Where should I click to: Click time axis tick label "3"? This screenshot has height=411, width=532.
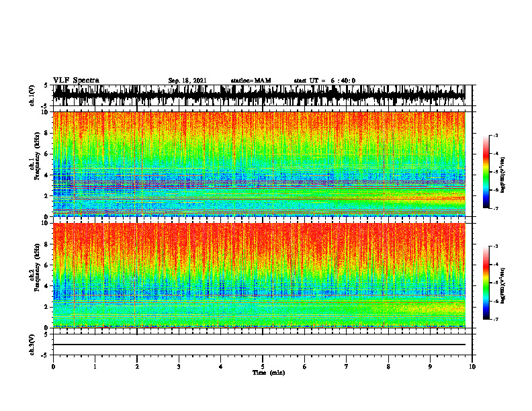click(179, 367)
